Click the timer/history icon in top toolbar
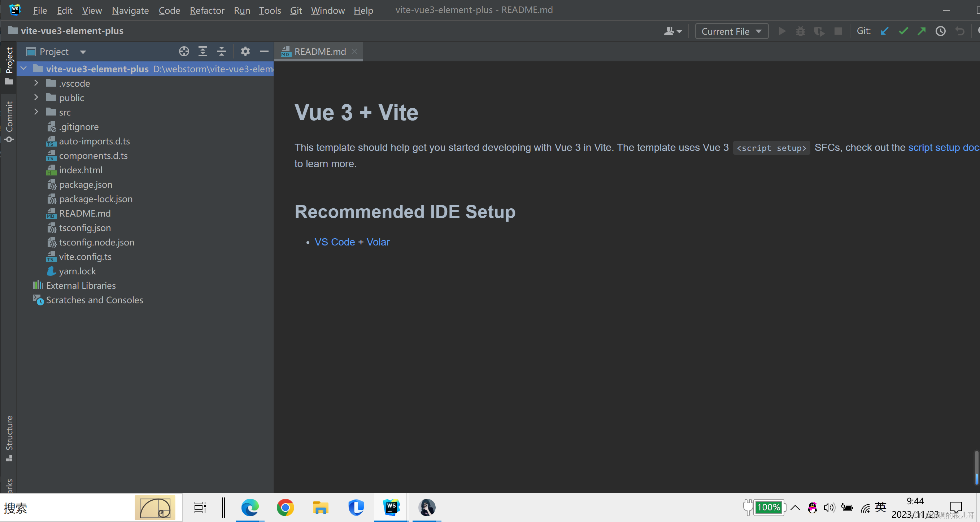 (x=940, y=30)
